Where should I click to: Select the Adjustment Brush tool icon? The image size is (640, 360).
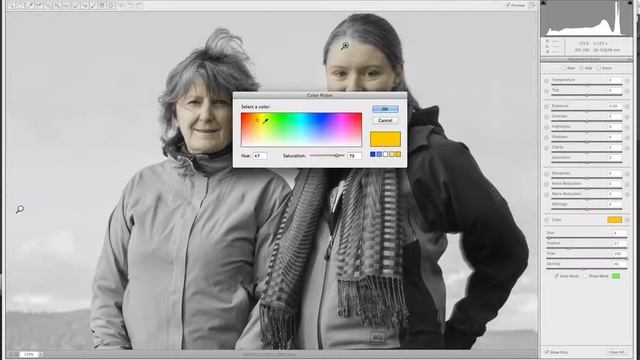(x=93, y=5)
